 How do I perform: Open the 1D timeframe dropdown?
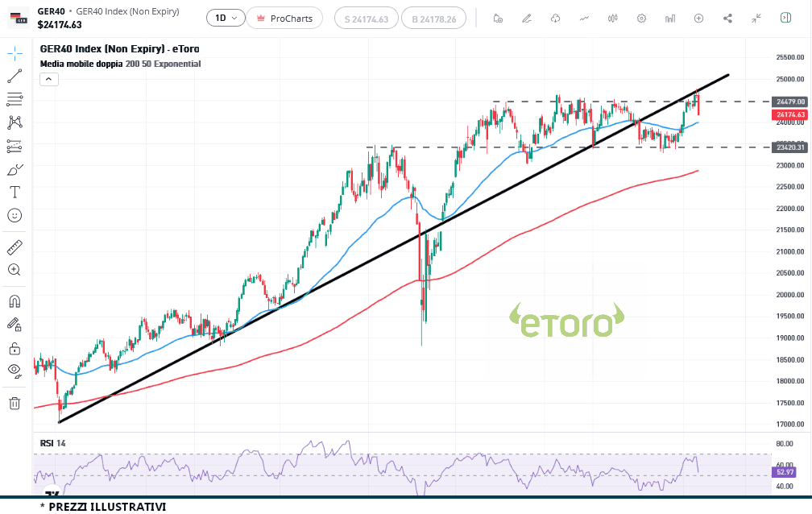pyautogui.click(x=226, y=18)
